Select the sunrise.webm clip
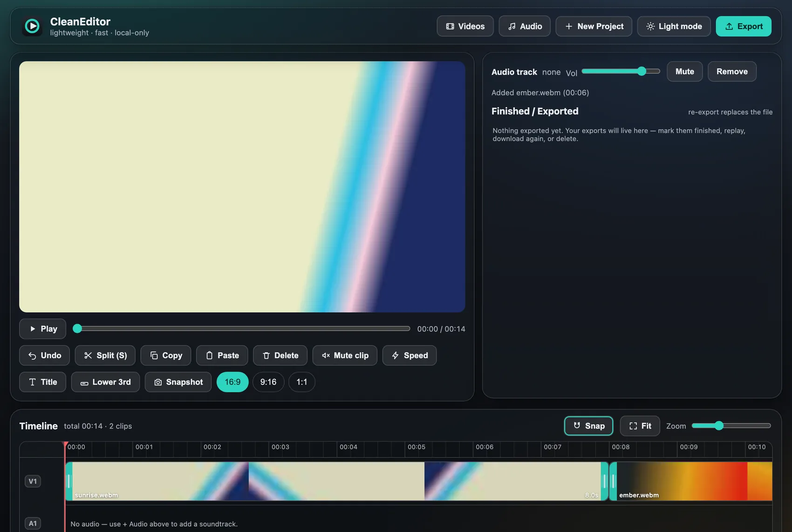Image resolution: width=792 pixels, height=532 pixels. pyautogui.click(x=337, y=481)
